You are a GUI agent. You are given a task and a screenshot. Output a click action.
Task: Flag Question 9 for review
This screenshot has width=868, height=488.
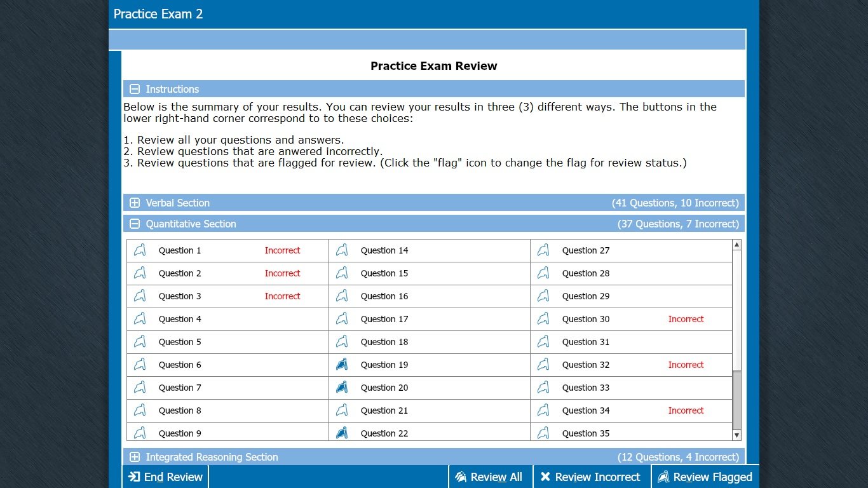tap(140, 433)
